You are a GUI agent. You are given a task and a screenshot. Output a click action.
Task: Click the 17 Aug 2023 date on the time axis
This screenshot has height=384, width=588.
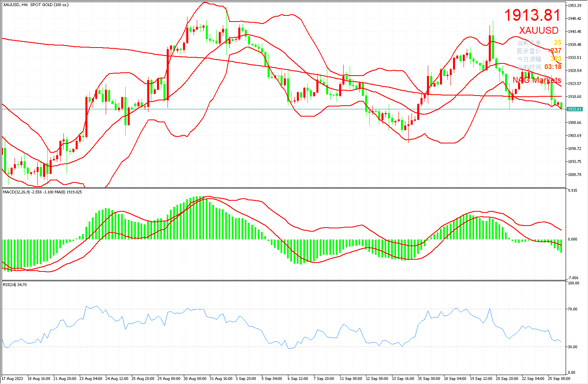click(13, 379)
